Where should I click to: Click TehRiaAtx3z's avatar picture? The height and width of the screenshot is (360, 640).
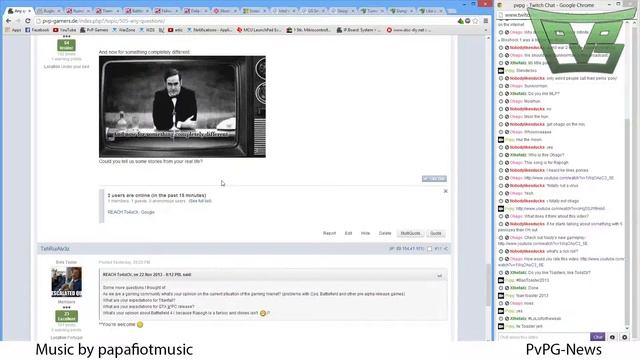point(67,282)
